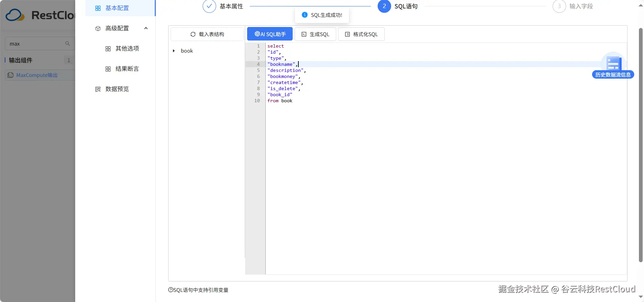644x302 pixels.
Task: Select the MaxCompute输出 component
Action: [x=40, y=75]
